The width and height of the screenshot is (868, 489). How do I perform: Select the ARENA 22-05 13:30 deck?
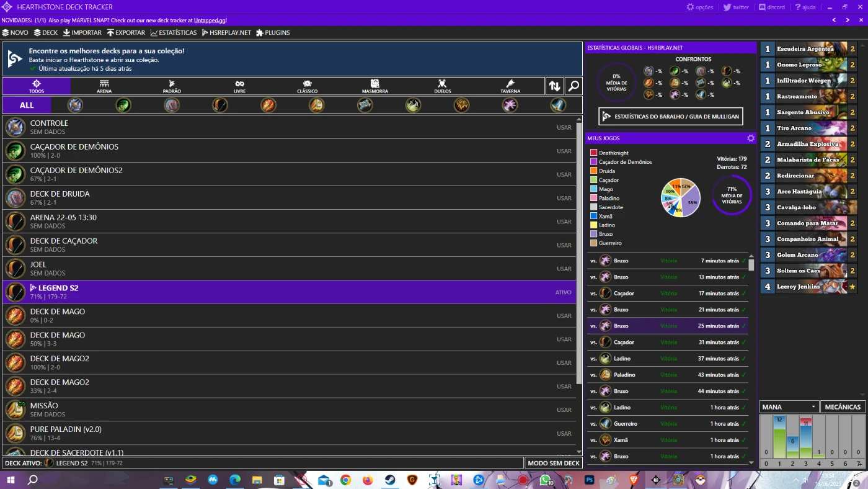point(290,222)
